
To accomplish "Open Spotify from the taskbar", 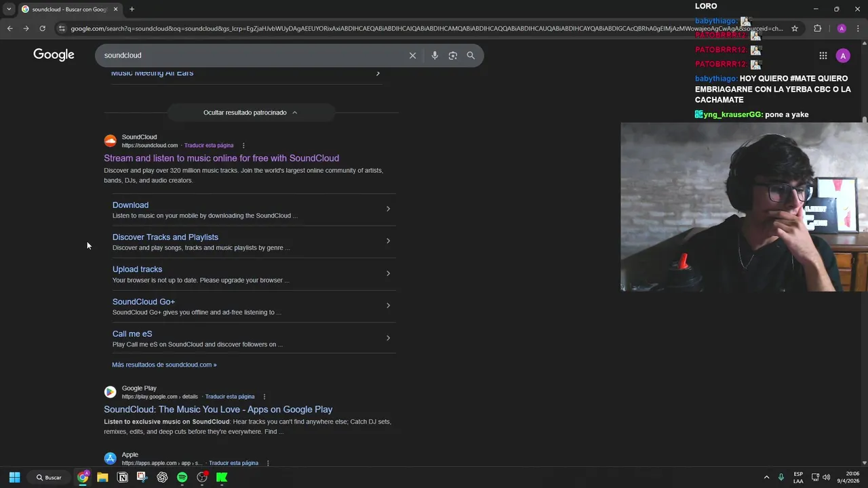I will (182, 477).
